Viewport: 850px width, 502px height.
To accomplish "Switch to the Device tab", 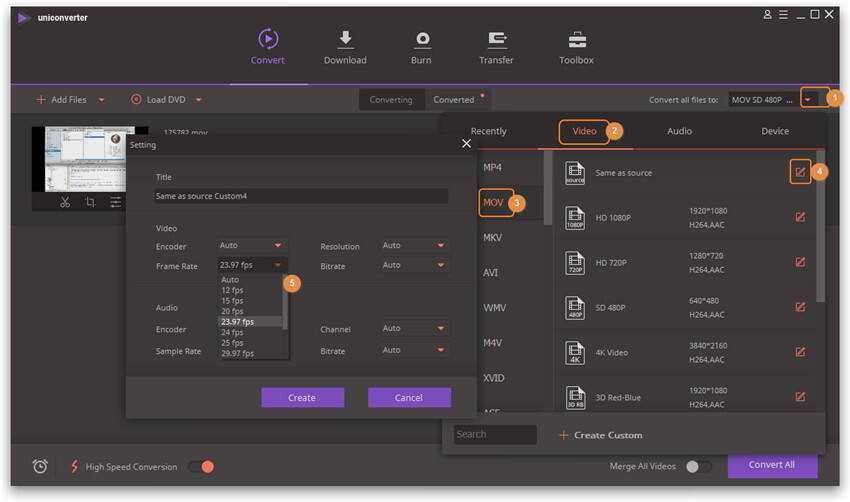I will 775,131.
